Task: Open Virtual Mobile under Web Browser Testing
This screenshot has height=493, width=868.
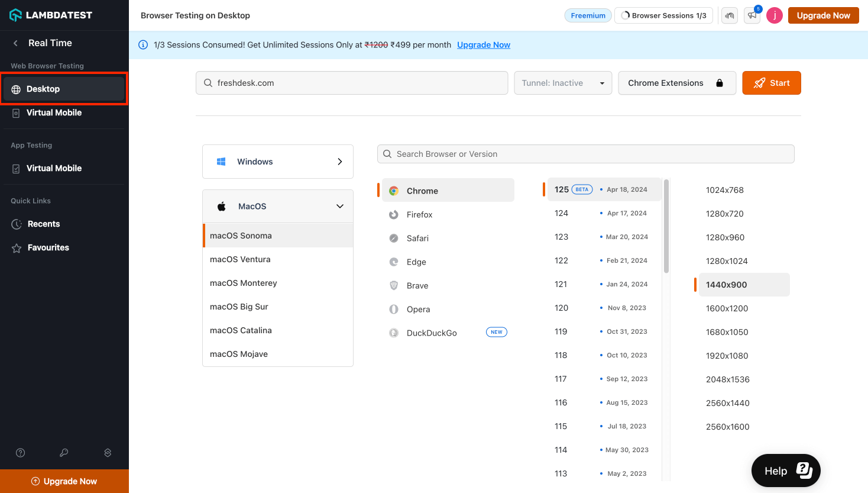Action: point(54,112)
